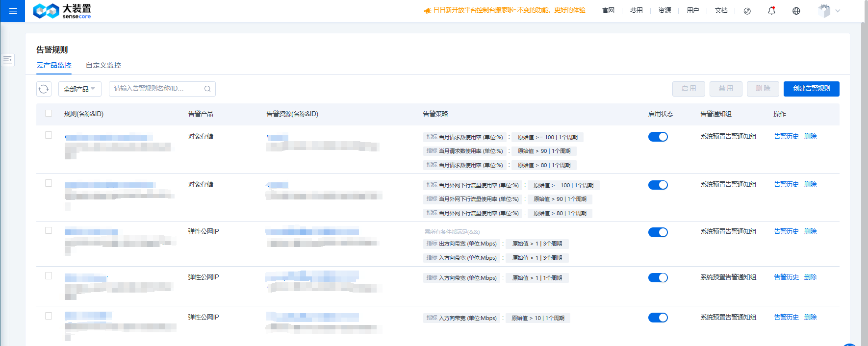This screenshot has height=346, width=868.
Task: Click the refresh list icon
Action: click(44, 89)
